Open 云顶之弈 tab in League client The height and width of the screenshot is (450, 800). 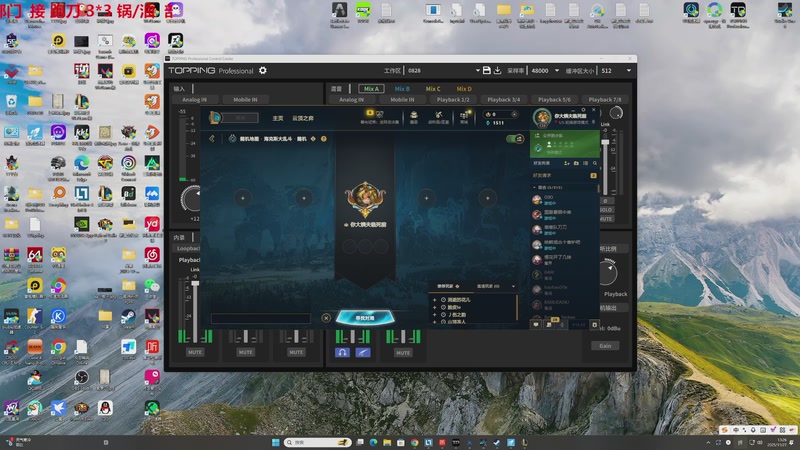[x=303, y=118]
